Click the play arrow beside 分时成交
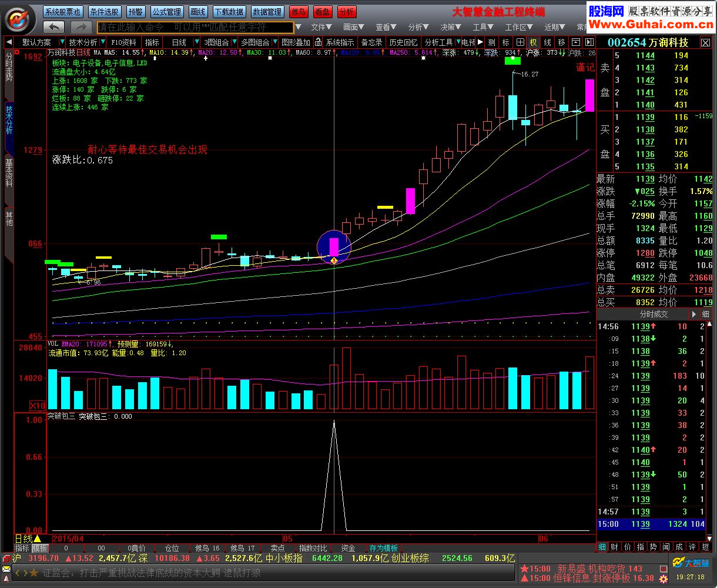Viewport: 717px width, 588px height. click(693, 314)
